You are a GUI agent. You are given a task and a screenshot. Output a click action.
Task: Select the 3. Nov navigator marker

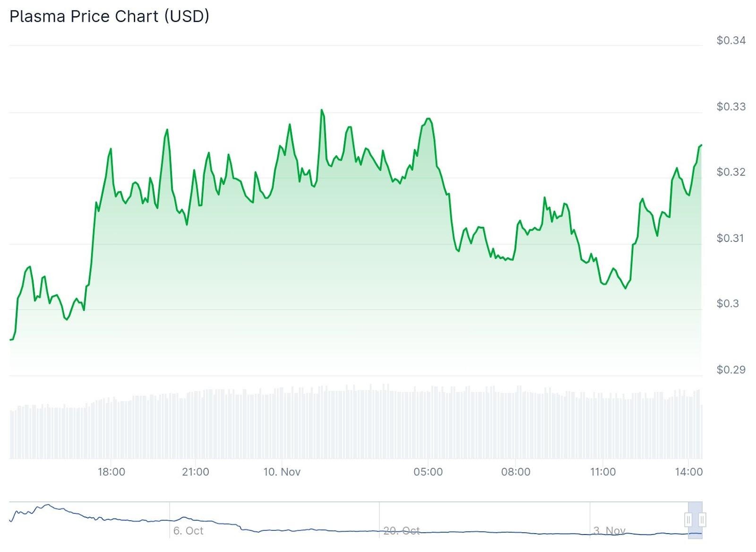coord(610,531)
